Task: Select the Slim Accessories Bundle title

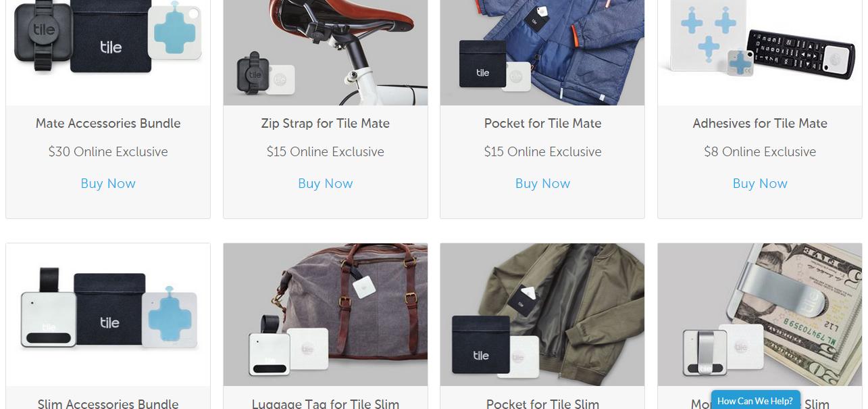Action: point(108,404)
